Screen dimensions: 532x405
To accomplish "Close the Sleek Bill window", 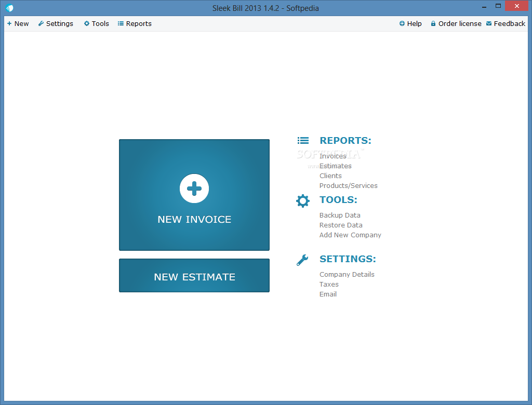I will tap(516, 6).
